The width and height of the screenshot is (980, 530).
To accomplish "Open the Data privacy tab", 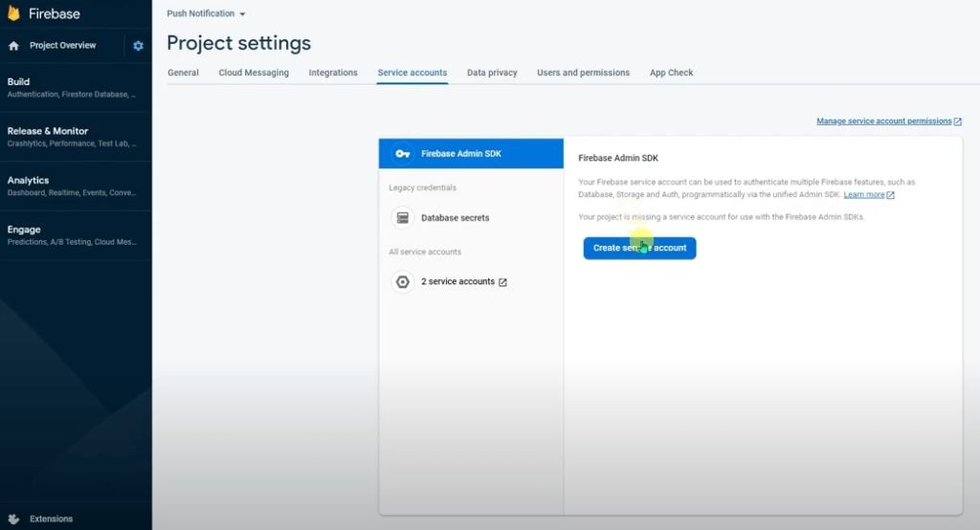I will pyautogui.click(x=492, y=73).
